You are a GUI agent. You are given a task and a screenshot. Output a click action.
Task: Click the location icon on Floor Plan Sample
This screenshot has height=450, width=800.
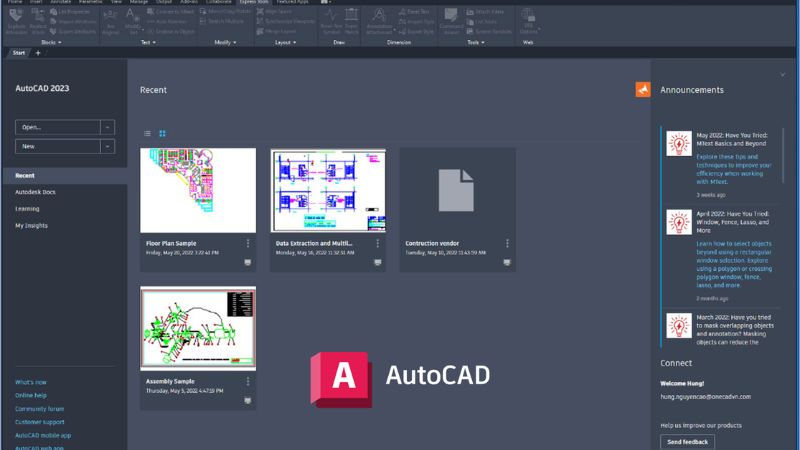[x=248, y=262]
